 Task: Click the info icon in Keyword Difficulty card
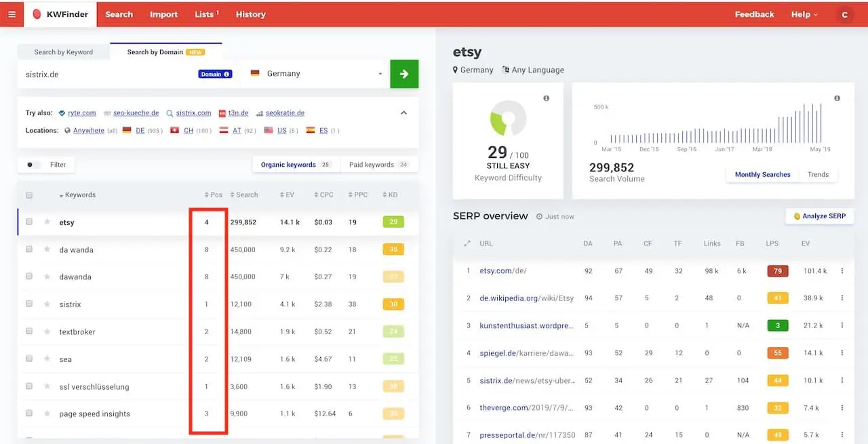point(547,99)
